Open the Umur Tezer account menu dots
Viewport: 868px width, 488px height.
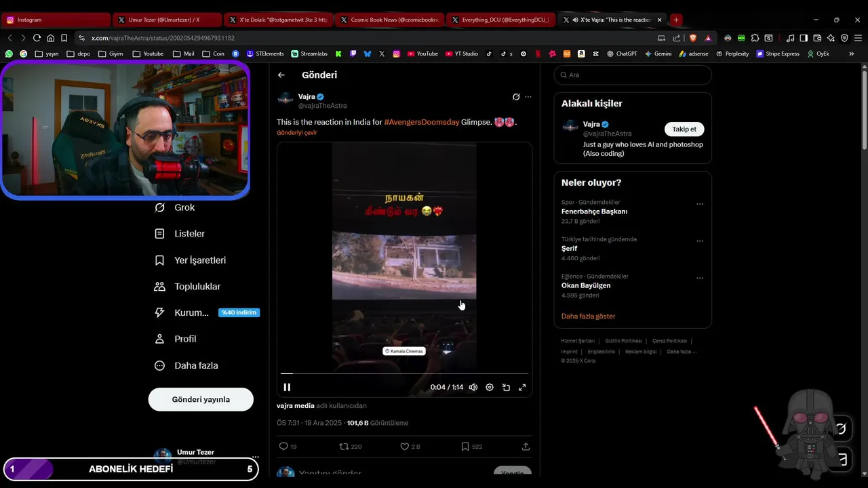(x=255, y=457)
